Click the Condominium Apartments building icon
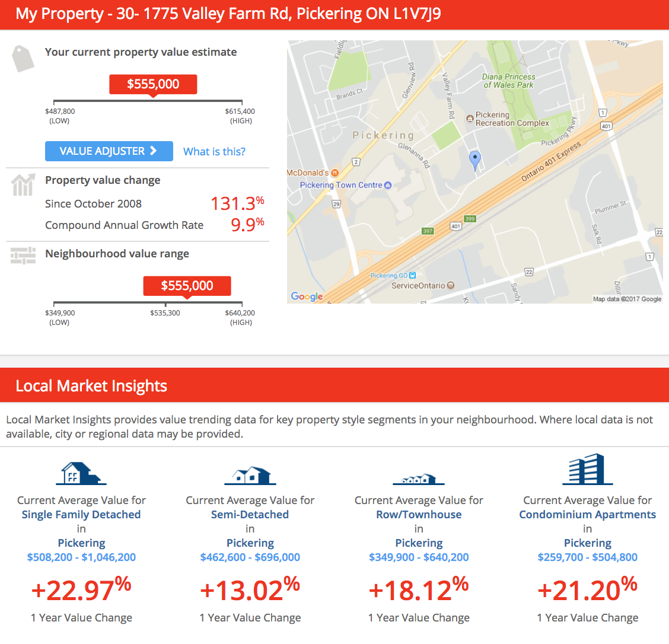This screenshot has width=669, height=644. (588, 469)
